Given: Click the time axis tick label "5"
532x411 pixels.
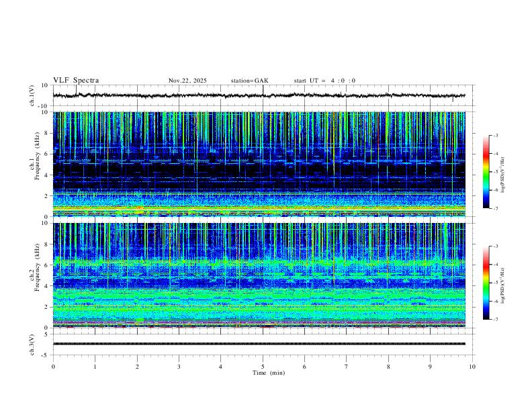Looking at the screenshot, I should (263, 367).
